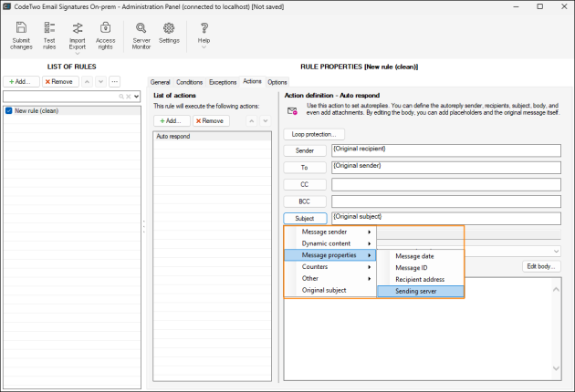575x392 pixels.
Task: Switch to the Conditions tab
Action: click(x=190, y=82)
